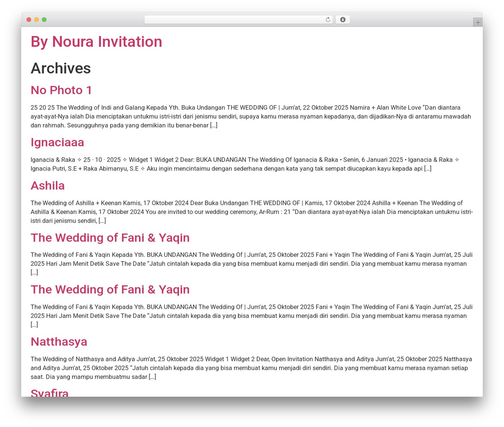Focus the browser address bar
Image resolution: width=504 pixels, height=427 pixels.
pos(238,20)
